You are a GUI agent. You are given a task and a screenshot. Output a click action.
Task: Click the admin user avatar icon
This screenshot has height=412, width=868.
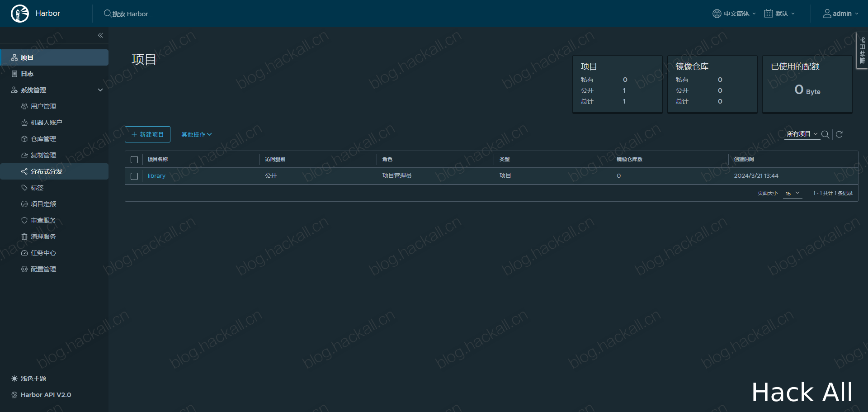coord(827,14)
